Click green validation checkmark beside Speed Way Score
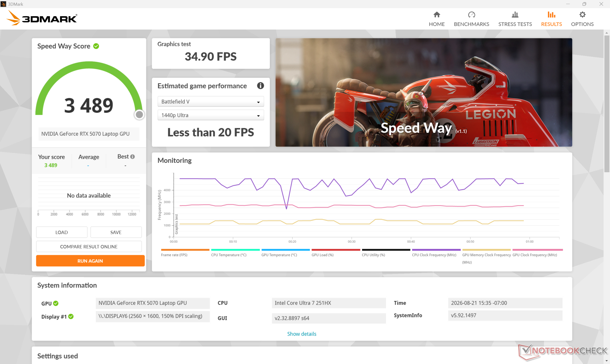 pos(96,46)
